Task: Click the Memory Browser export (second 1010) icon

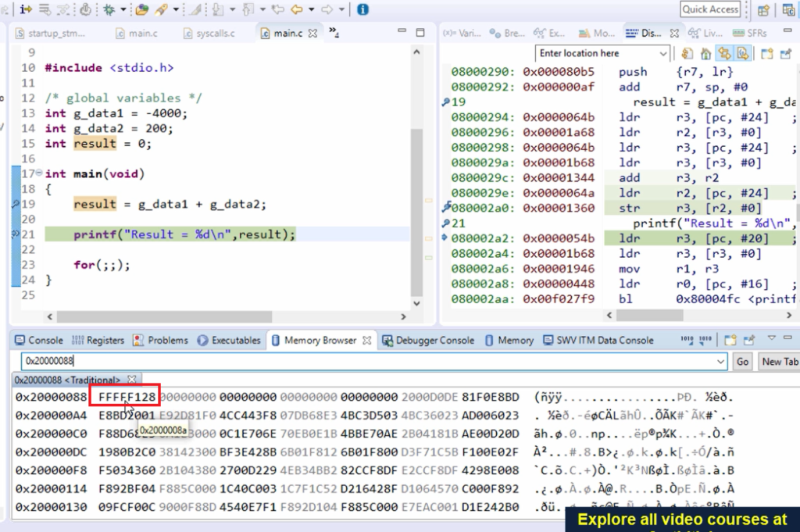Action: click(705, 339)
